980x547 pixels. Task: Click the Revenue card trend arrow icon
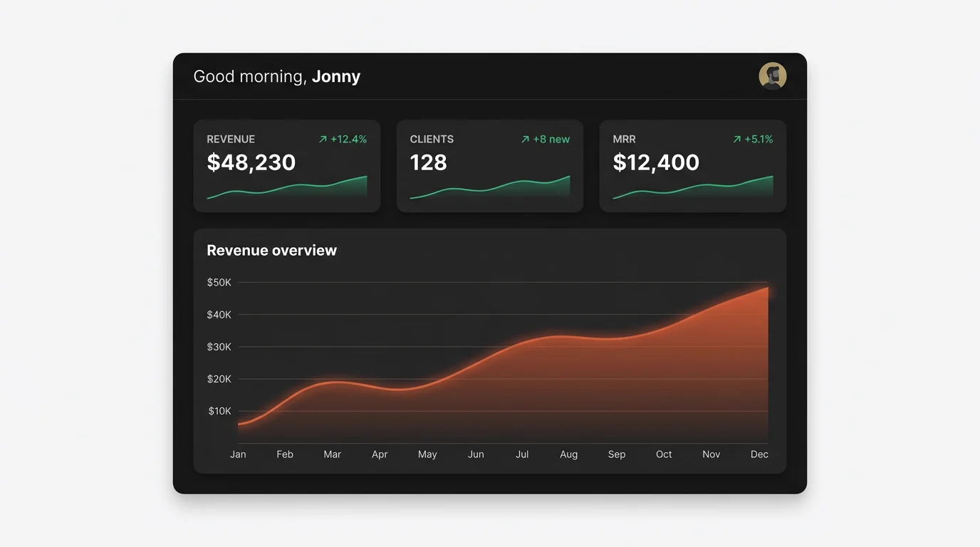tap(323, 140)
